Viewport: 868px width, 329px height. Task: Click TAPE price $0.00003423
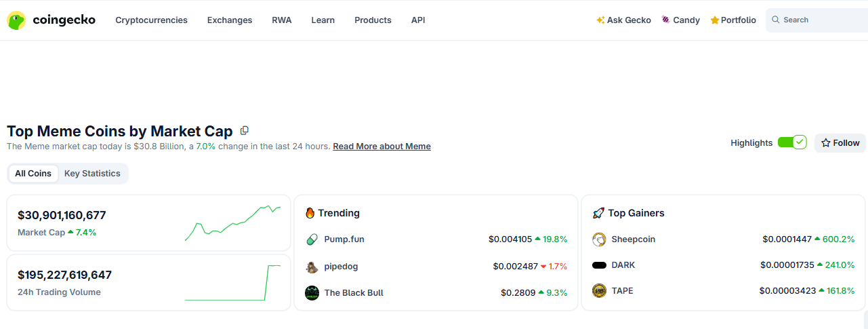(x=787, y=291)
